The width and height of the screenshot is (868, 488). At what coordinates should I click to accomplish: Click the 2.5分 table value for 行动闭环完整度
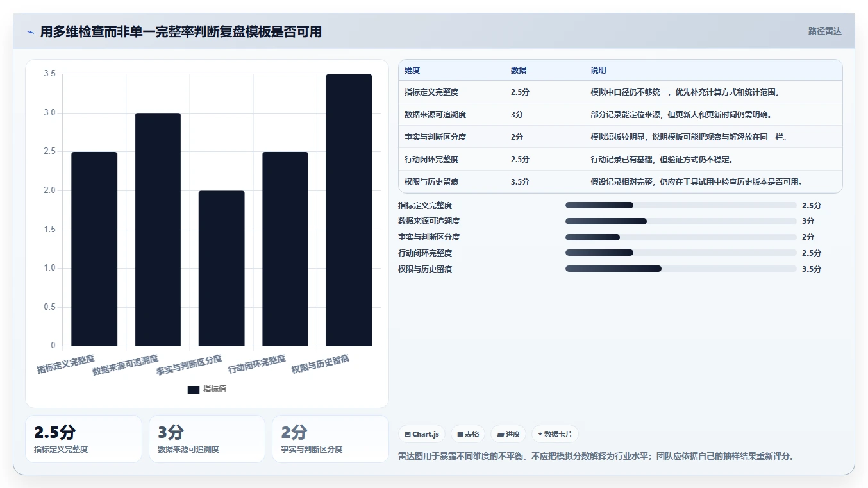(520, 160)
